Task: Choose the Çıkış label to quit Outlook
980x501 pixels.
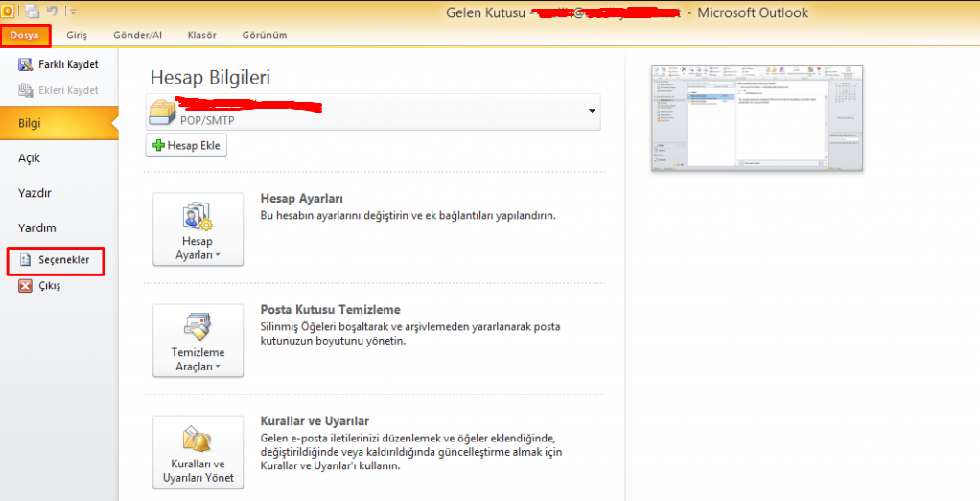Action: coord(49,286)
